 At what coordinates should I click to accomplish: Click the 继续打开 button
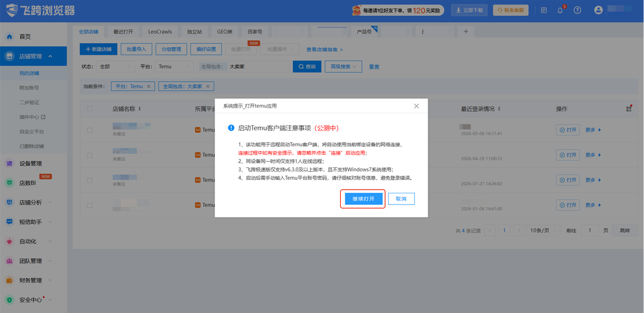tap(363, 199)
